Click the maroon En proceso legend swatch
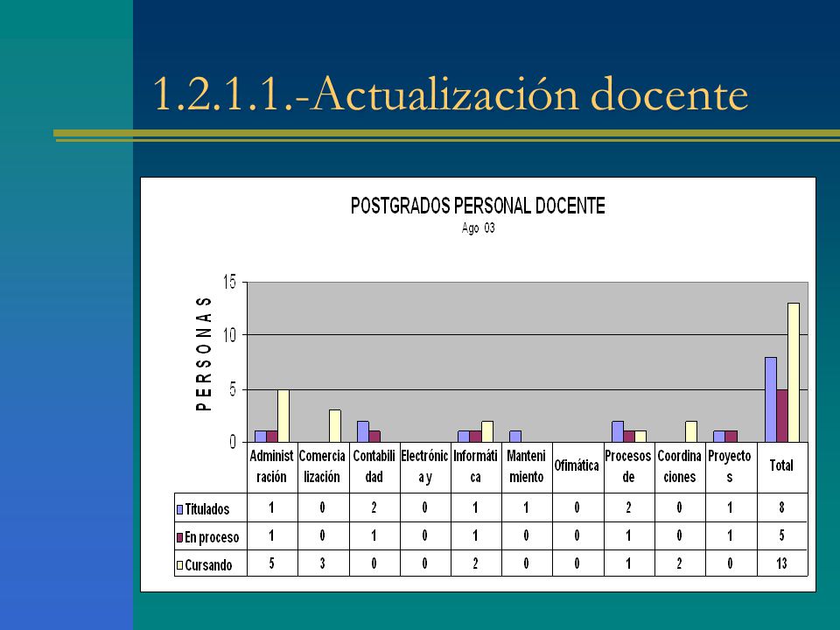840x630 pixels. point(180,537)
